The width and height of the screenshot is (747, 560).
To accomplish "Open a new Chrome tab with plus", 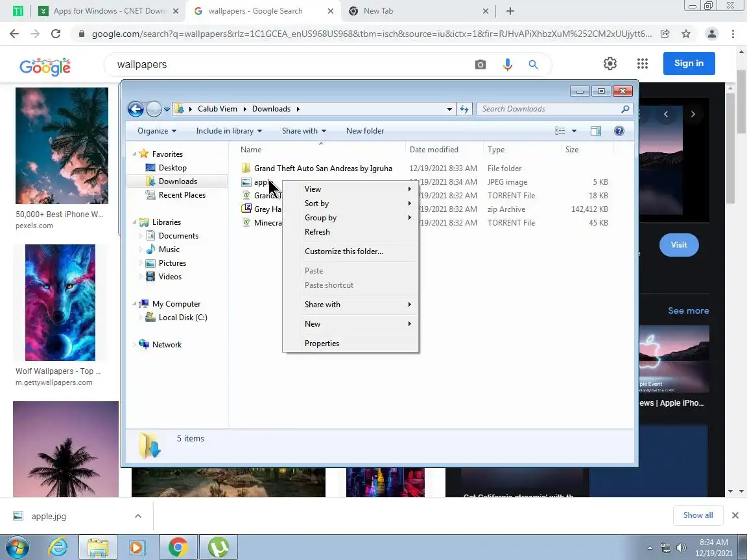I will point(510,11).
